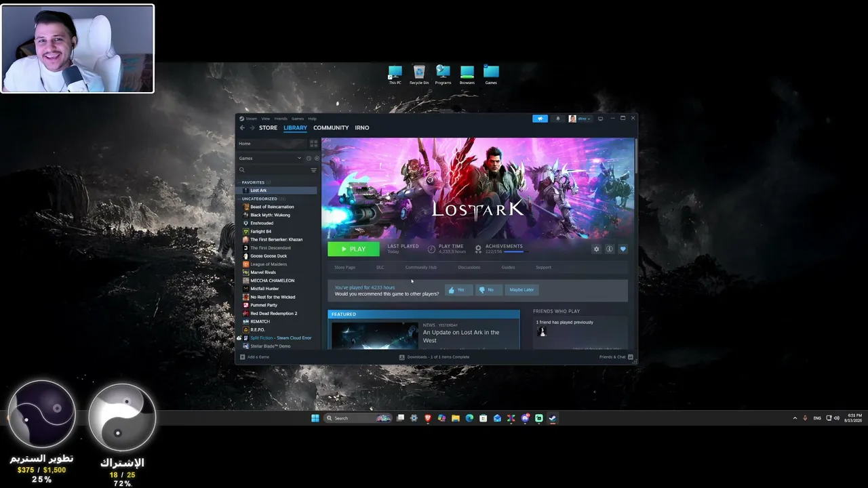Viewport: 868px width, 488px height.
Task: Open Lost Ark Support link
Action: coord(544,267)
